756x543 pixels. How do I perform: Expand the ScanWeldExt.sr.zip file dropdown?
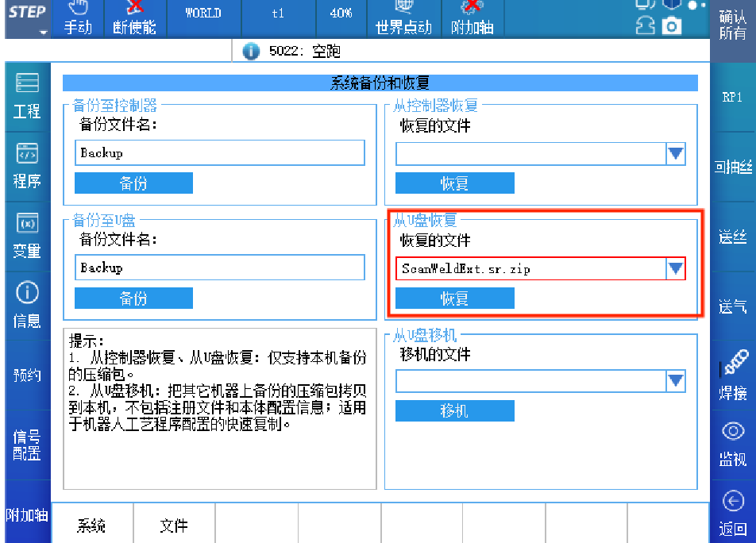[x=676, y=269]
